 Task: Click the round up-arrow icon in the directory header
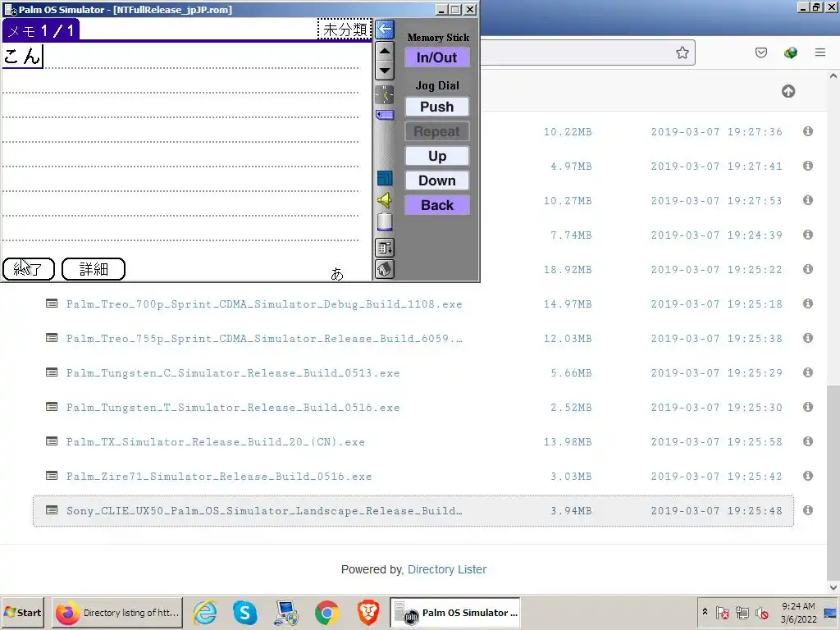788,91
